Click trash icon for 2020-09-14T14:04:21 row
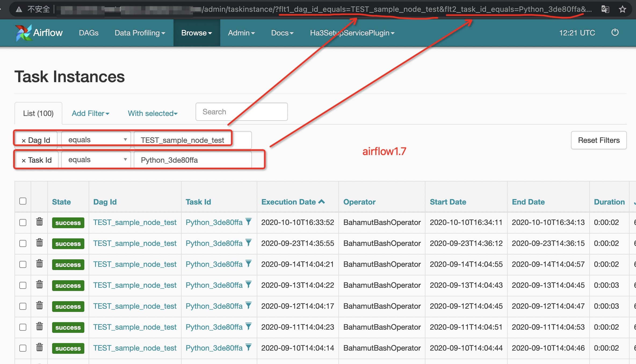Viewport: 636px width, 364px height. 39,264
